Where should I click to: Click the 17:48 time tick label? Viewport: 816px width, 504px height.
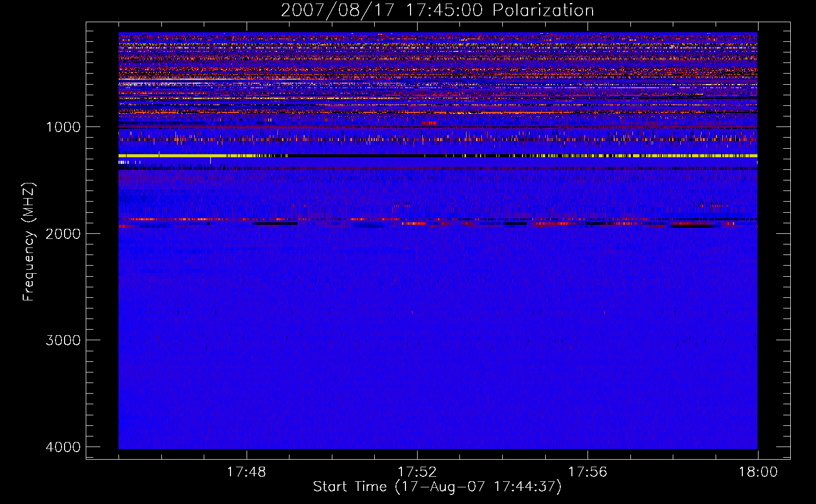click(x=247, y=472)
